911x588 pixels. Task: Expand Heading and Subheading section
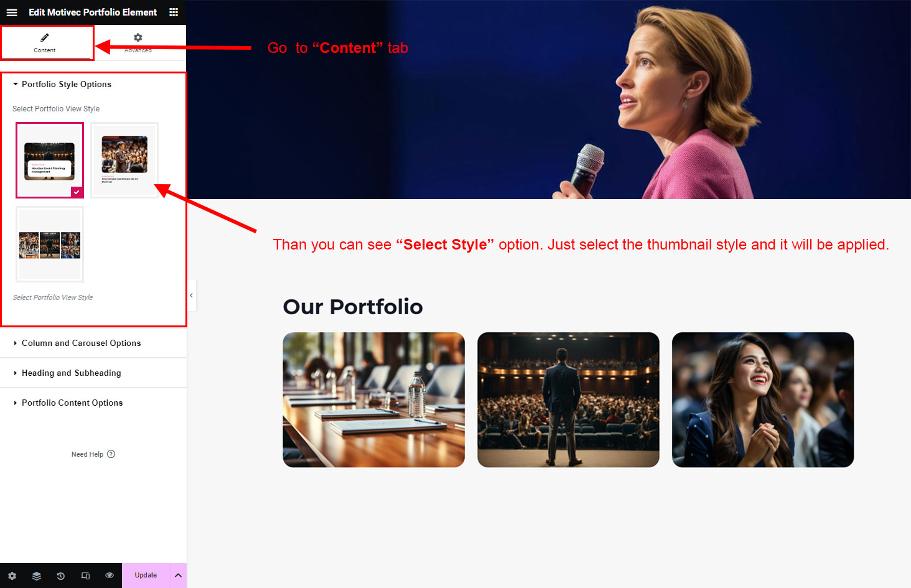pyautogui.click(x=71, y=373)
